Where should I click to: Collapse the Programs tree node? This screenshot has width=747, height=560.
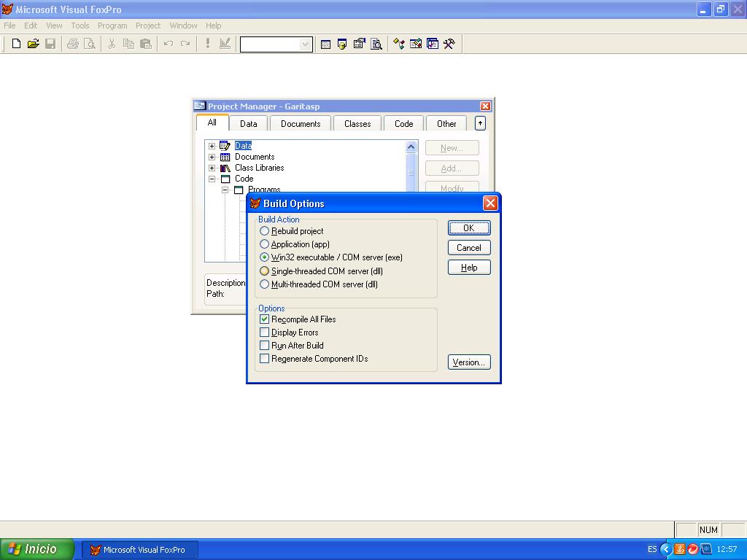coord(225,190)
